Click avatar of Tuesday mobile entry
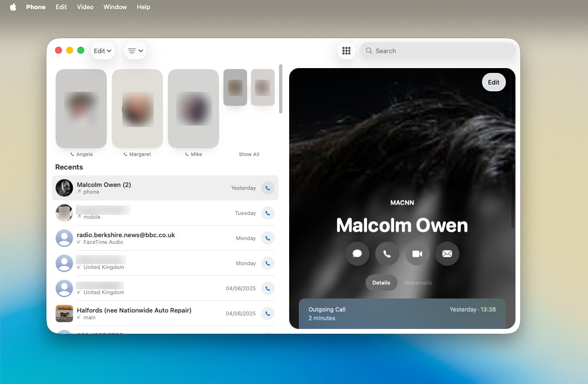This screenshot has width=588, height=384. [x=64, y=213]
